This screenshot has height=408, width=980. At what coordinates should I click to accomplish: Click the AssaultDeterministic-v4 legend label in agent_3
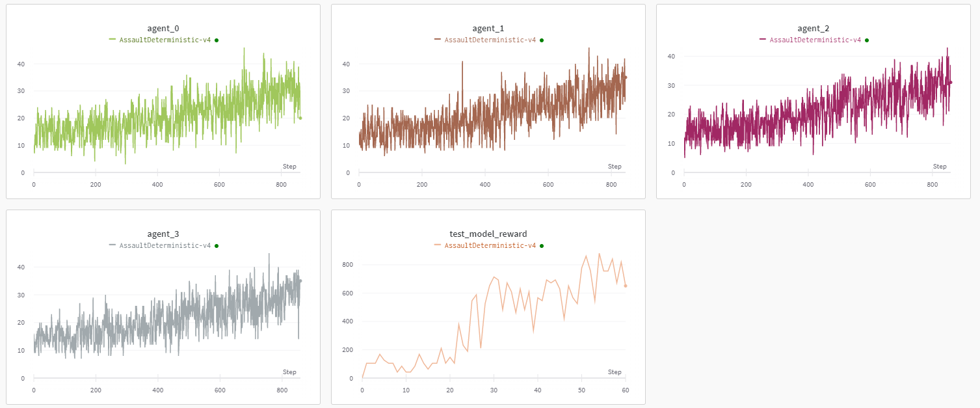pos(165,245)
